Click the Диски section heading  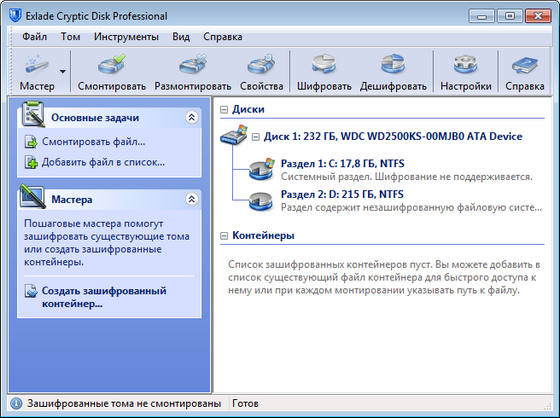tap(248, 109)
